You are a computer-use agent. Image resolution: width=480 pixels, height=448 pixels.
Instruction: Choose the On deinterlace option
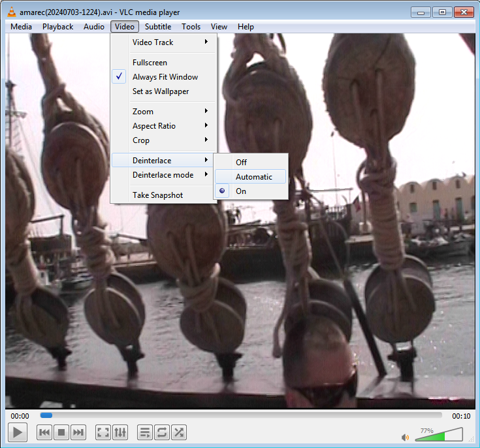coord(241,191)
